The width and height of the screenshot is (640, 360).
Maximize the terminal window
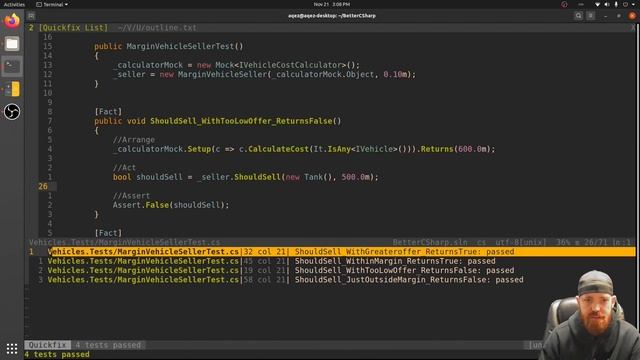pos(619,16)
